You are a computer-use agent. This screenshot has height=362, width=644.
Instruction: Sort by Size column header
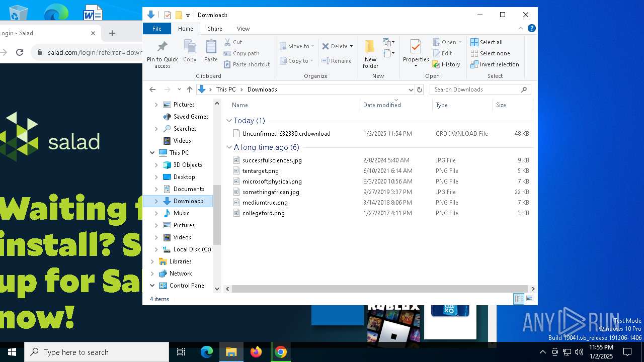click(512, 105)
